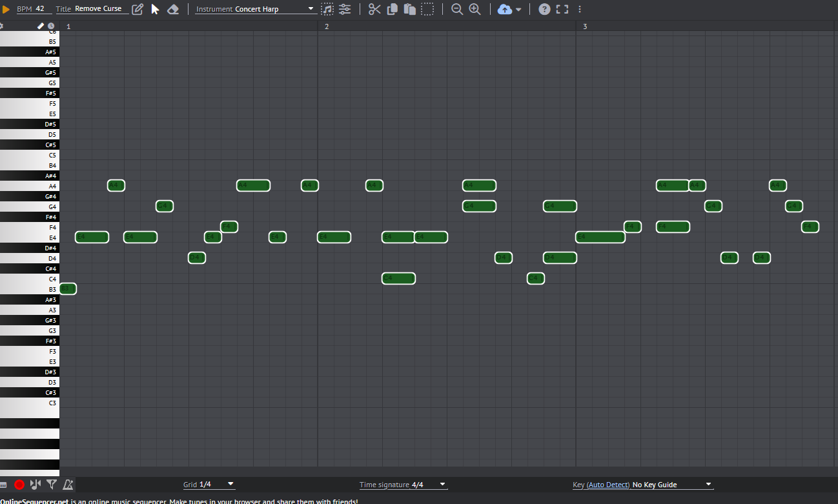Select the eraser tool

(172, 9)
